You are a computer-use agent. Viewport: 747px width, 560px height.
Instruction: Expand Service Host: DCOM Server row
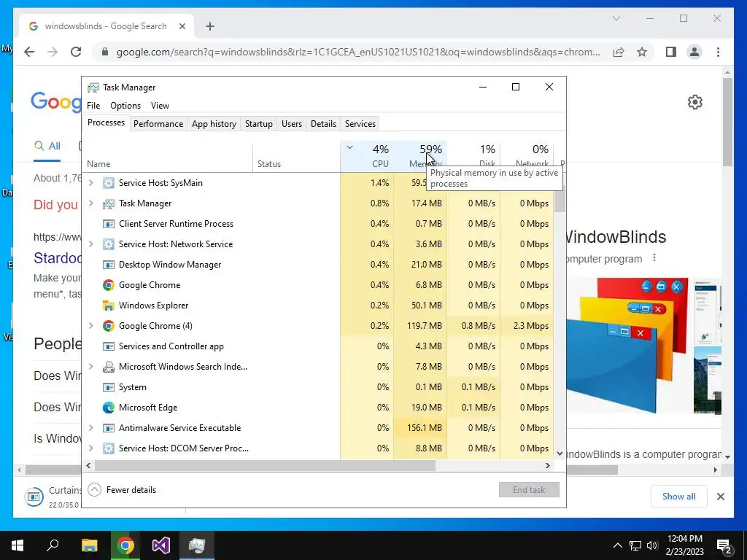(x=91, y=448)
